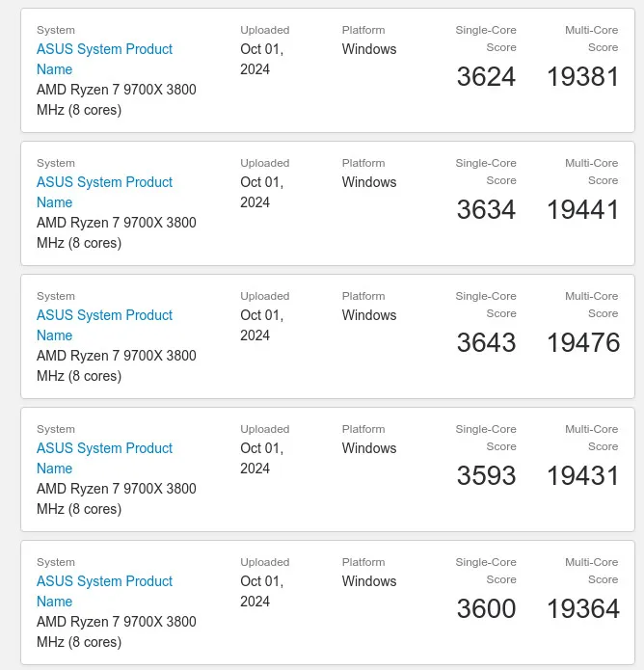Click the upload date in the 19381 result card
This screenshot has height=670, width=644.
pos(261,59)
